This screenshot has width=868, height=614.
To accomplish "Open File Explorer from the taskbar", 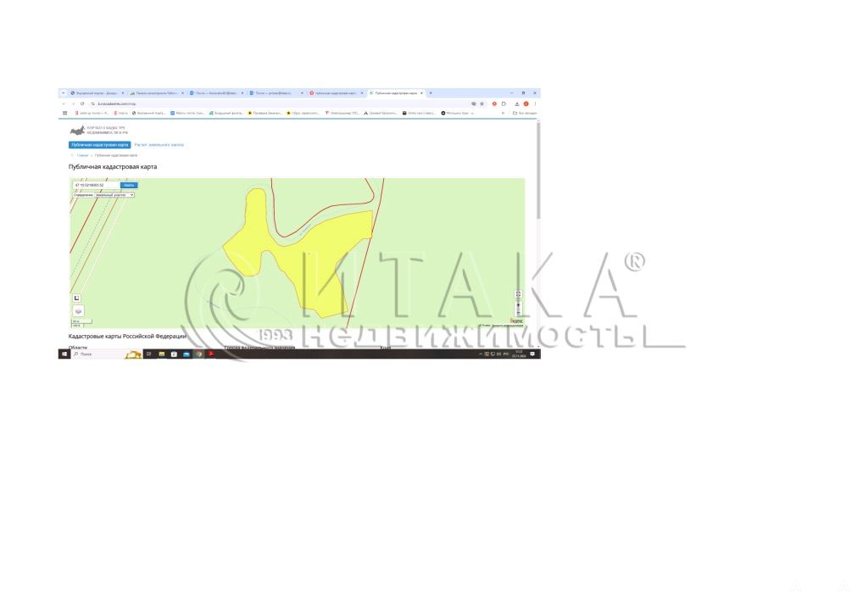I will [x=162, y=354].
